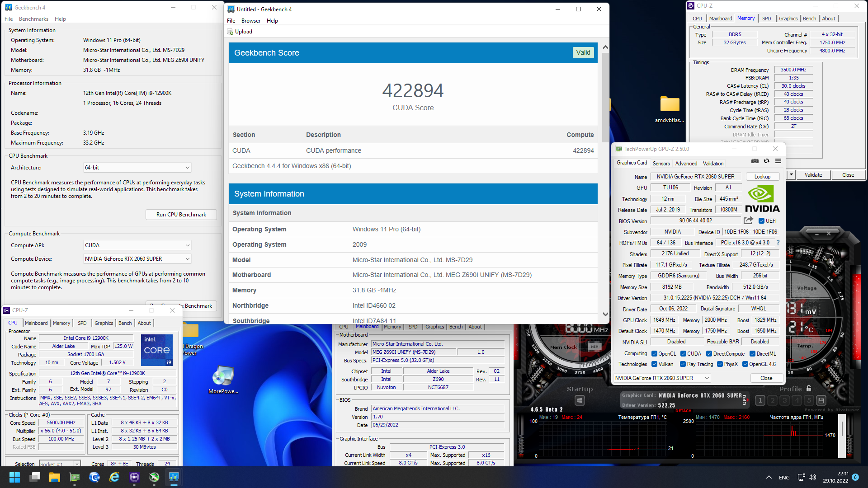
Task: Open GPU-Z hamburger menu icon
Action: 778,161
